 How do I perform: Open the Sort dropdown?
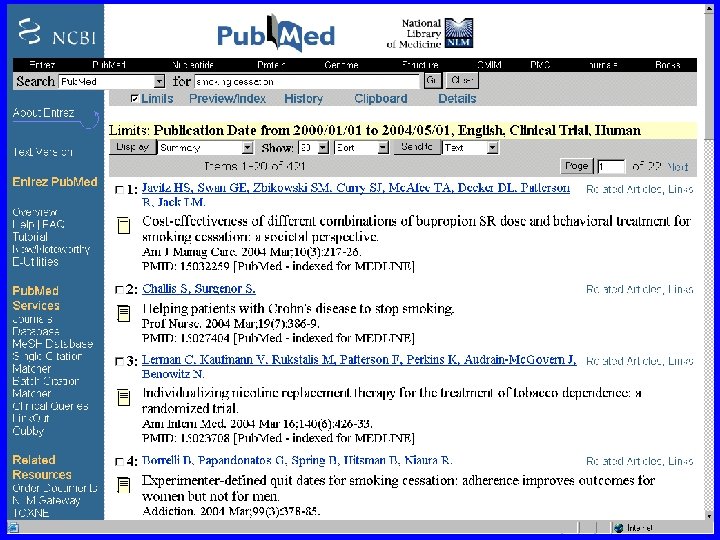pos(361,147)
